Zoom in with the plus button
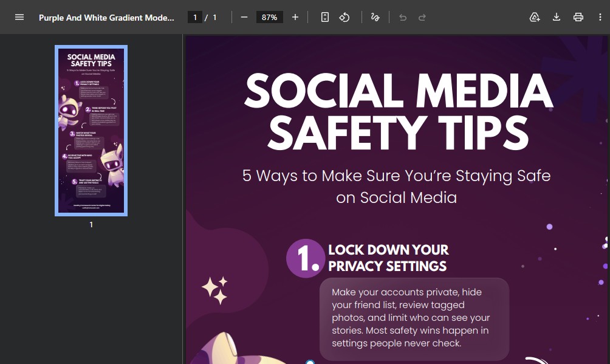The height and width of the screenshot is (364, 610). tap(295, 17)
